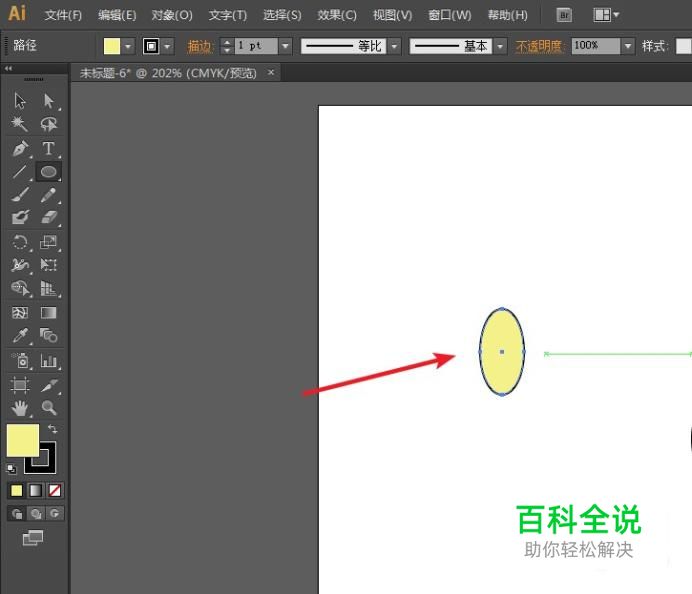Select the Magic Wand tool
Viewport: 692px width, 594px height.
tap(20, 124)
